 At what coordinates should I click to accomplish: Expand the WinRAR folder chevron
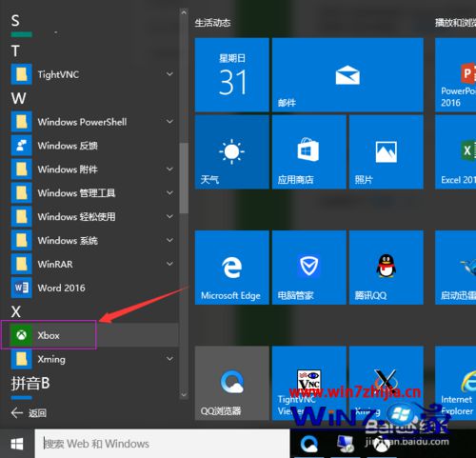tap(169, 264)
